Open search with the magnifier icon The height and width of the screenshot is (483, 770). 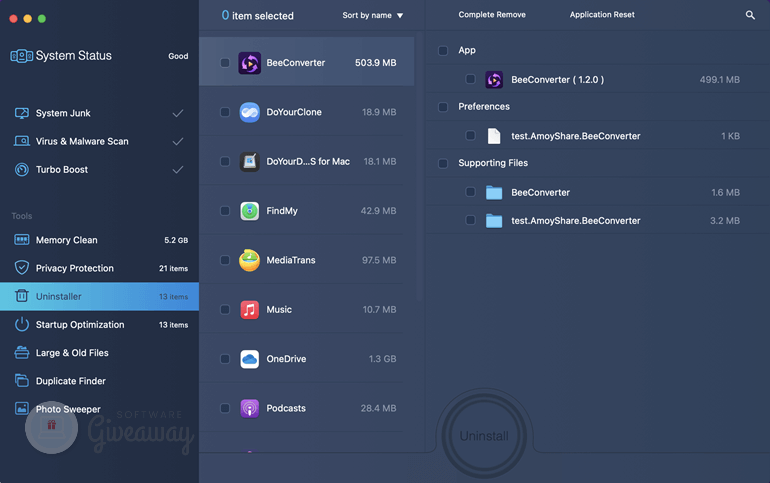pos(750,15)
